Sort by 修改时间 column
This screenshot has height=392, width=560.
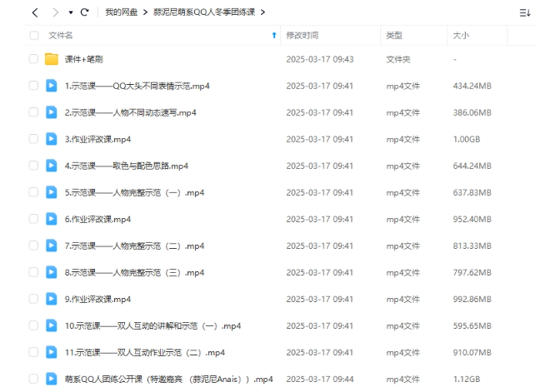pos(302,35)
